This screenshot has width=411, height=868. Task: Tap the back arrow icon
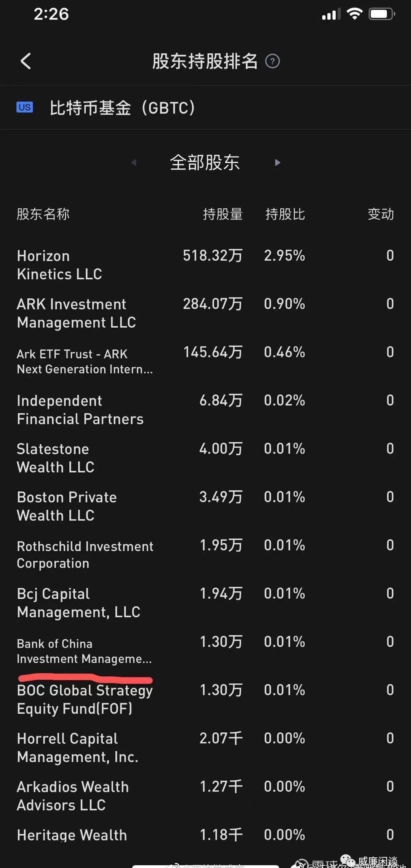[26, 61]
